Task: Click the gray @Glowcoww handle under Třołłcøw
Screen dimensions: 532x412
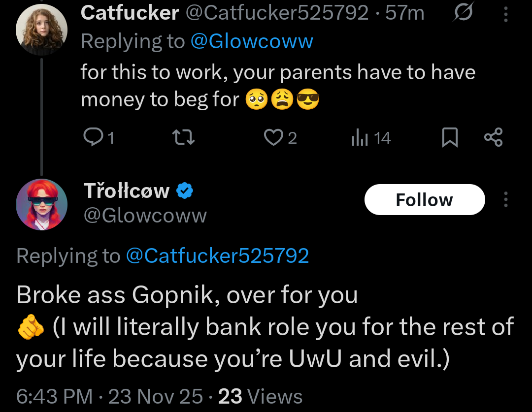Action: (x=145, y=216)
